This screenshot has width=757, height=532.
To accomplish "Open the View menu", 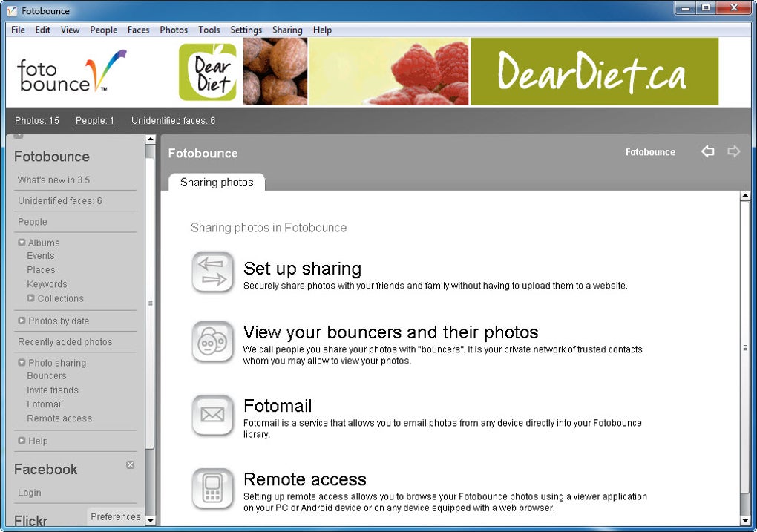I will [70, 30].
